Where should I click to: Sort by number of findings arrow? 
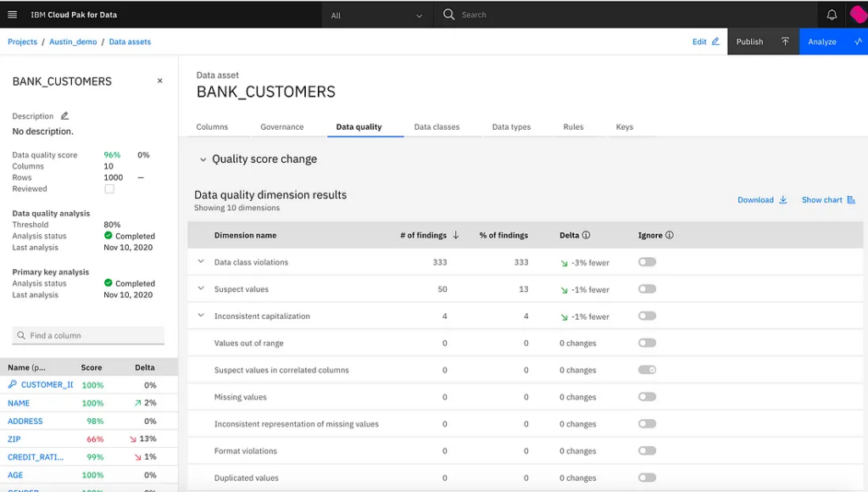(x=455, y=235)
